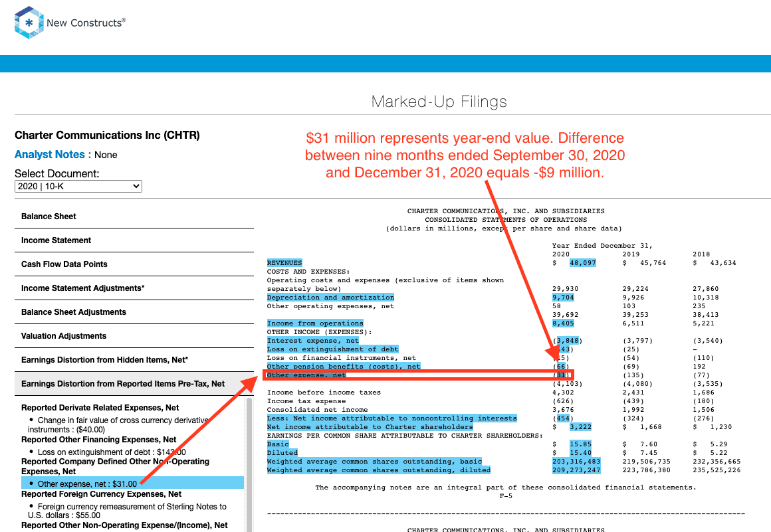
Task: Click Reported Derivate Related Expenses, Net heading
Action: coord(100,408)
